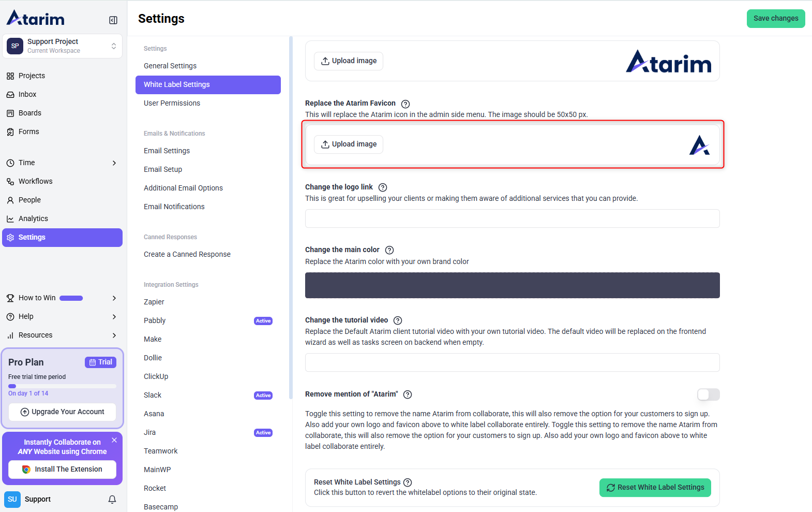
Task: Expand the Resources submenu
Action: click(114, 335)
